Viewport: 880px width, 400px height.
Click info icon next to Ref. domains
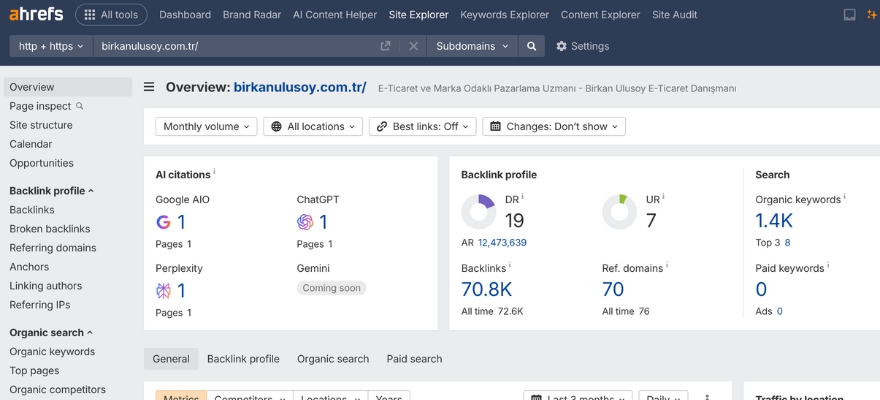tap(667, 265)
